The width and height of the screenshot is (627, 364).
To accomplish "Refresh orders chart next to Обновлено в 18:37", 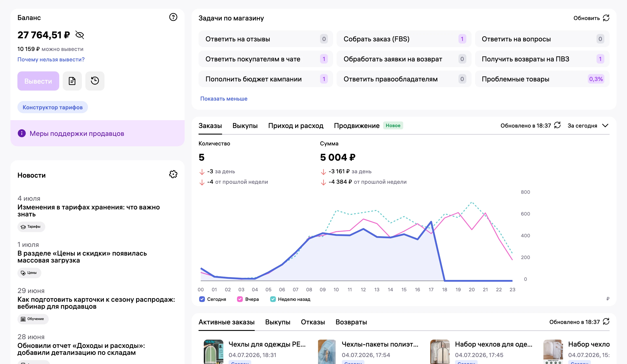I will coord(557,125).
